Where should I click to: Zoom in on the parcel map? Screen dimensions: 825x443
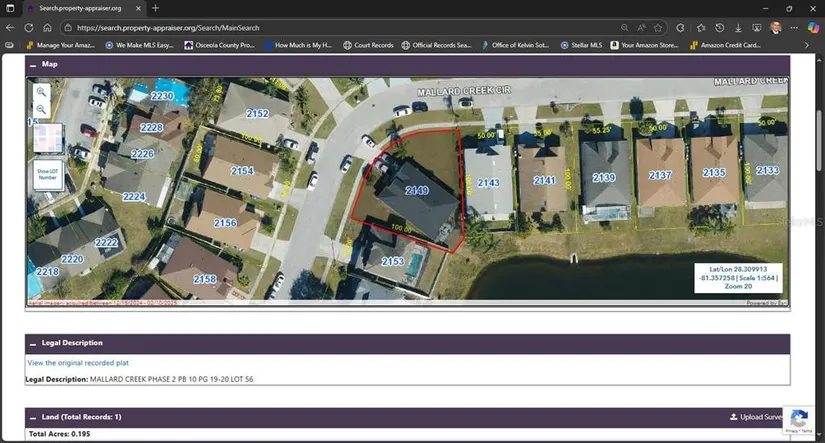coord(41,92)
